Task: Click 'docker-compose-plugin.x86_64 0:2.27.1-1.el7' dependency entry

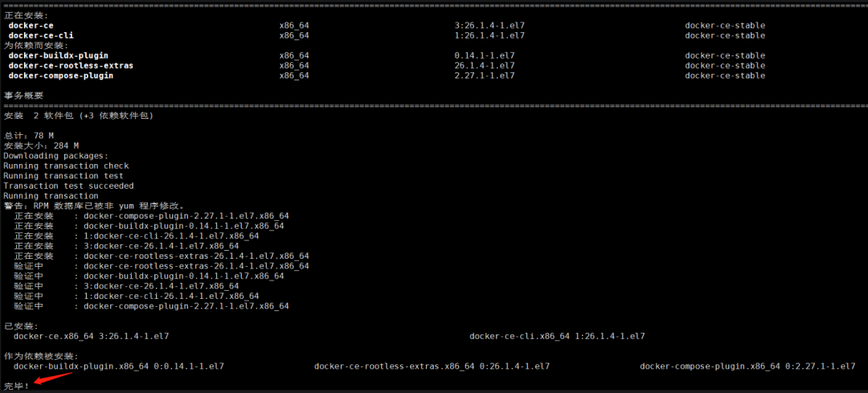Action: tap(747, 366)
